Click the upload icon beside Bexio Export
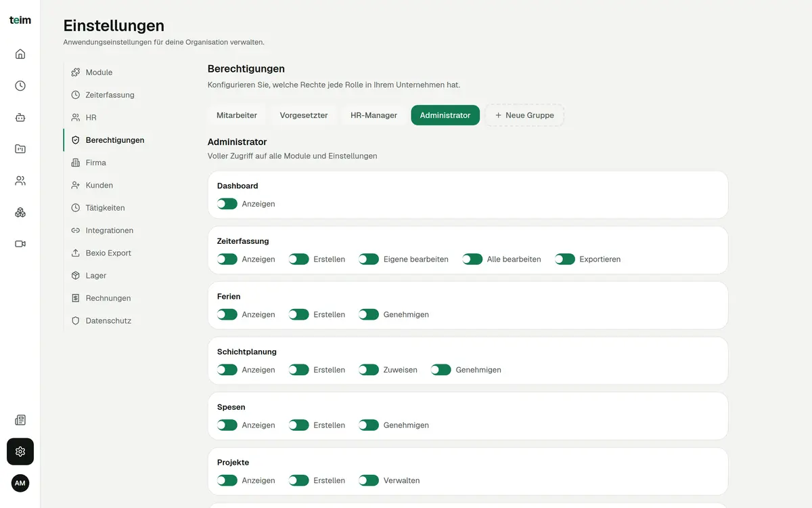This screenshot has height=508, width=812. [76, 253]
